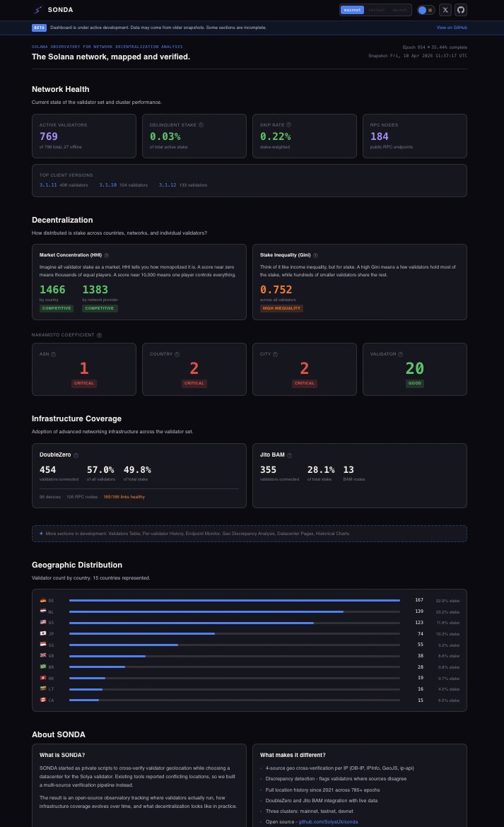Click the City info icon

275,354
